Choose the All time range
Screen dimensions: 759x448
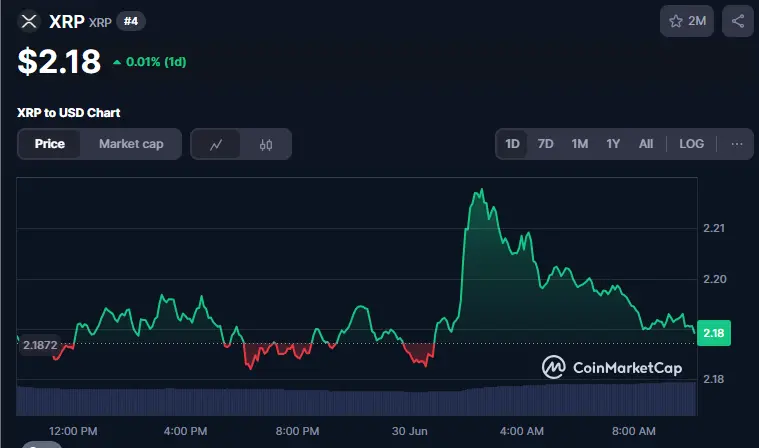(646, 144)
